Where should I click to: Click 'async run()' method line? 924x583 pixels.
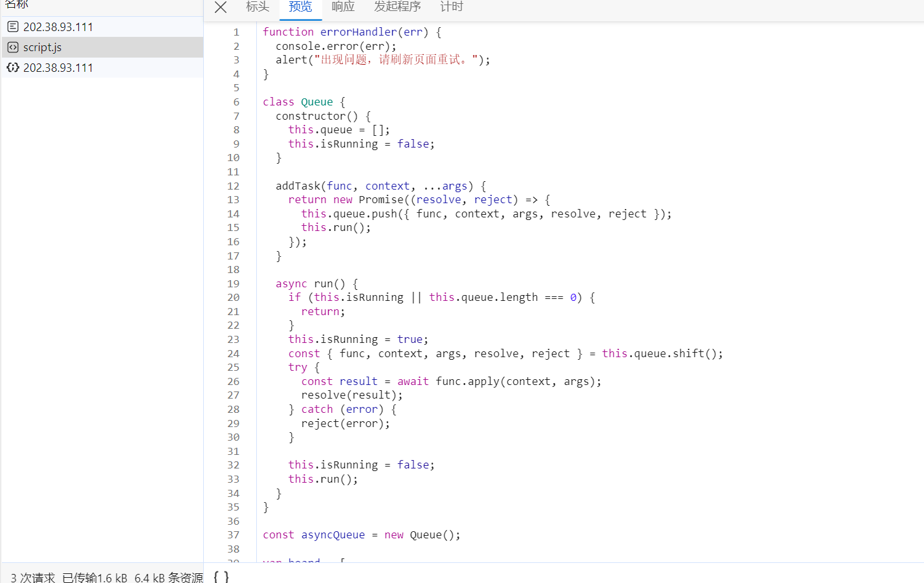click(317, 283)
